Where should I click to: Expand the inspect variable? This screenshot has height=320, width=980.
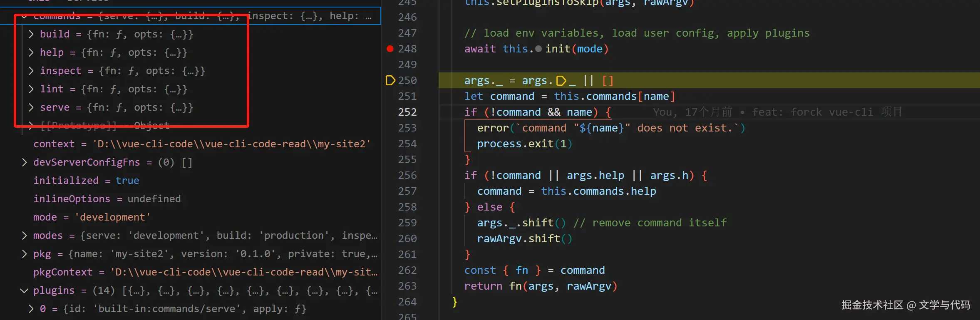tap(31, 71)
